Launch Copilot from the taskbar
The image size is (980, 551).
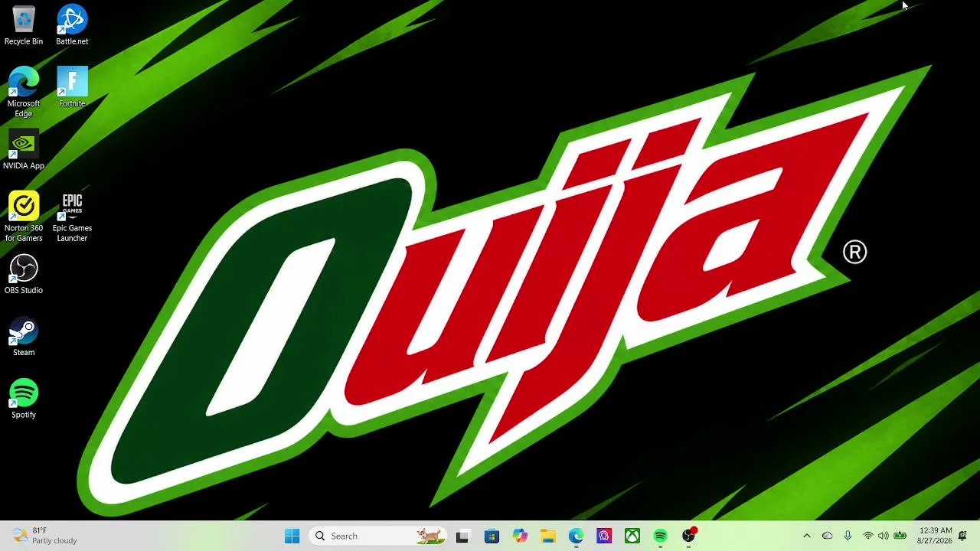tap(520, 536)
